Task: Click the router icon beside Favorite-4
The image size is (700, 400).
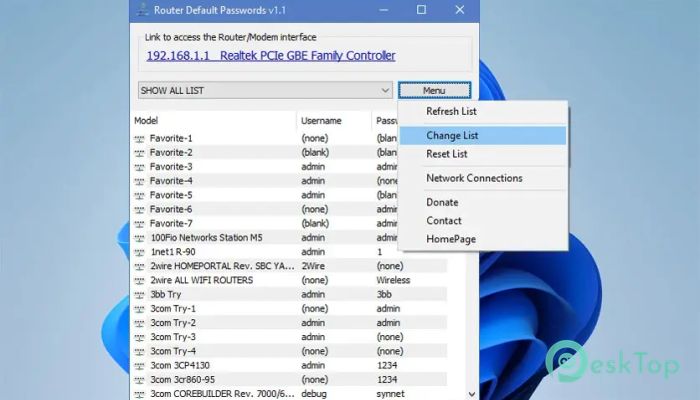Action: point(139,181)
